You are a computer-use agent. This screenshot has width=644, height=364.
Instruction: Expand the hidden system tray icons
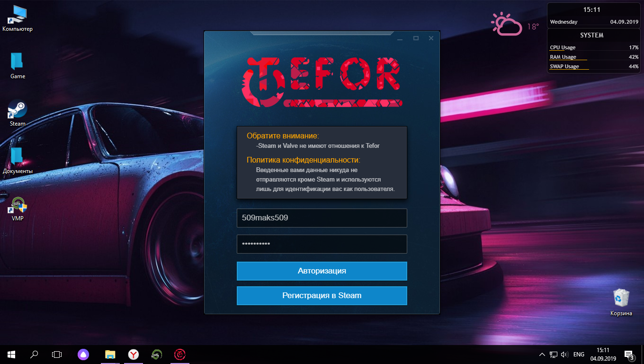tap(542, 355)
